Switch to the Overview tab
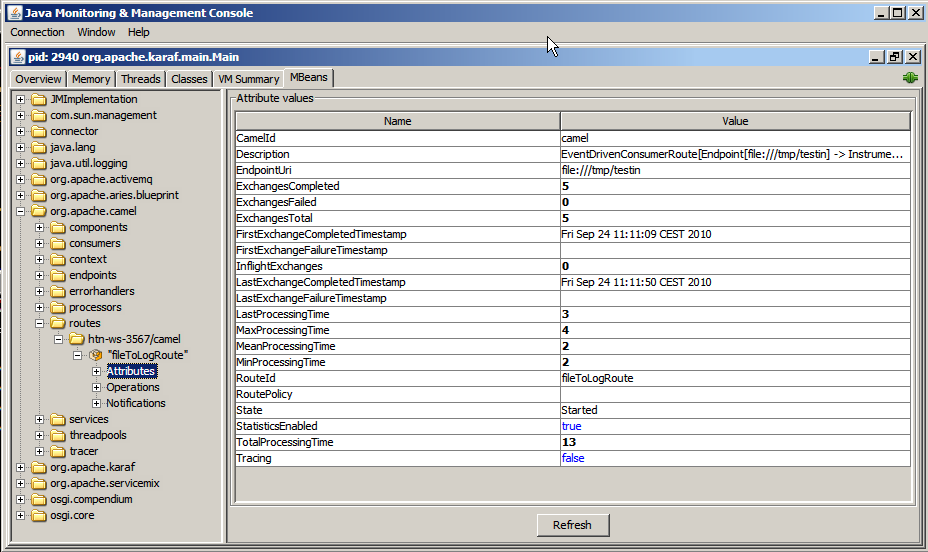Image resolution: width=928 pixels, height=552 pixels. 38,79
